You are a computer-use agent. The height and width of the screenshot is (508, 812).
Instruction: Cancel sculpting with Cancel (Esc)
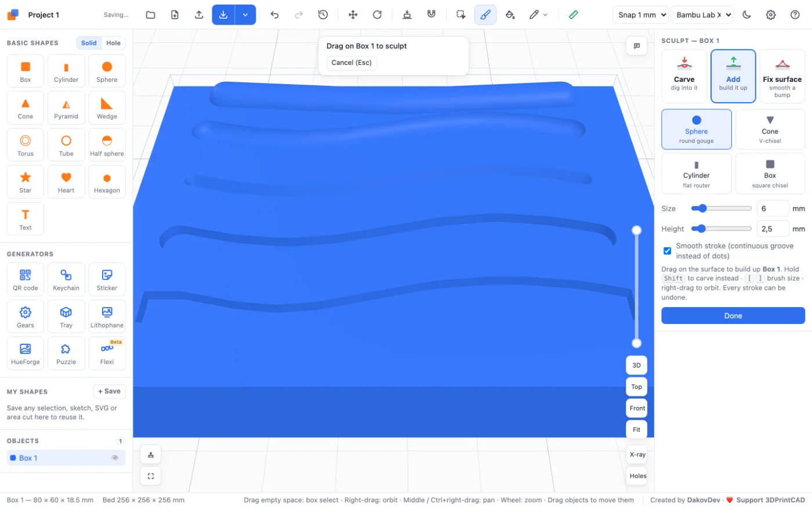tap(351, 63)
